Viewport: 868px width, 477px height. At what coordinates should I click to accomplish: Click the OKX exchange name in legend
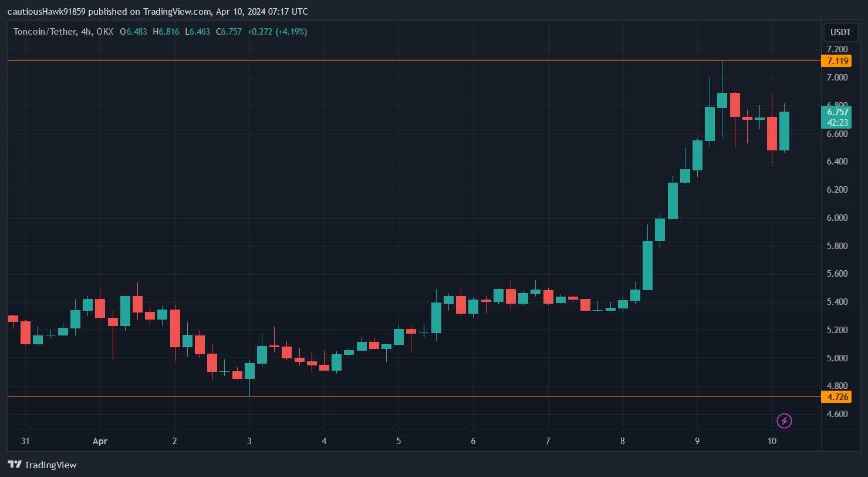(x=104, y=32)
